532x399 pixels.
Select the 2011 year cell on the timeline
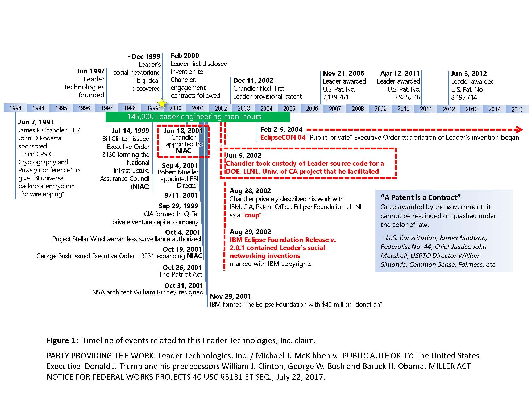[426, 109]
